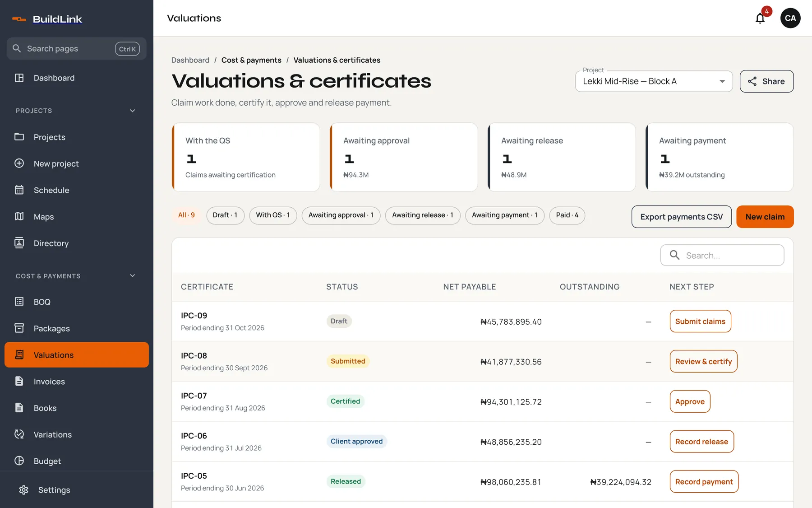812x508 pixels.
Task: Open certificate IPC-07 row title
Action: [x=194, y=396]
